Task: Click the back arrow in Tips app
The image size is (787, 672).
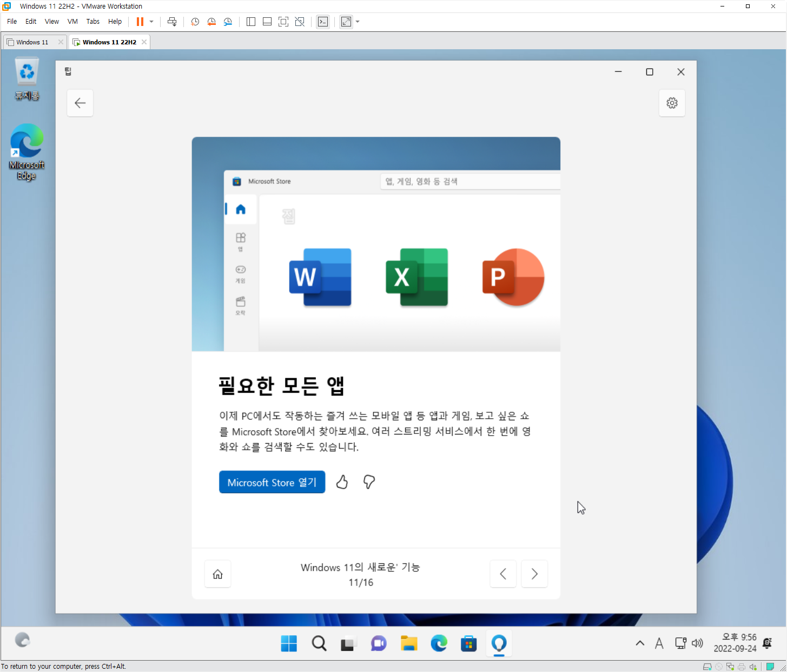Action: [80, 103]
